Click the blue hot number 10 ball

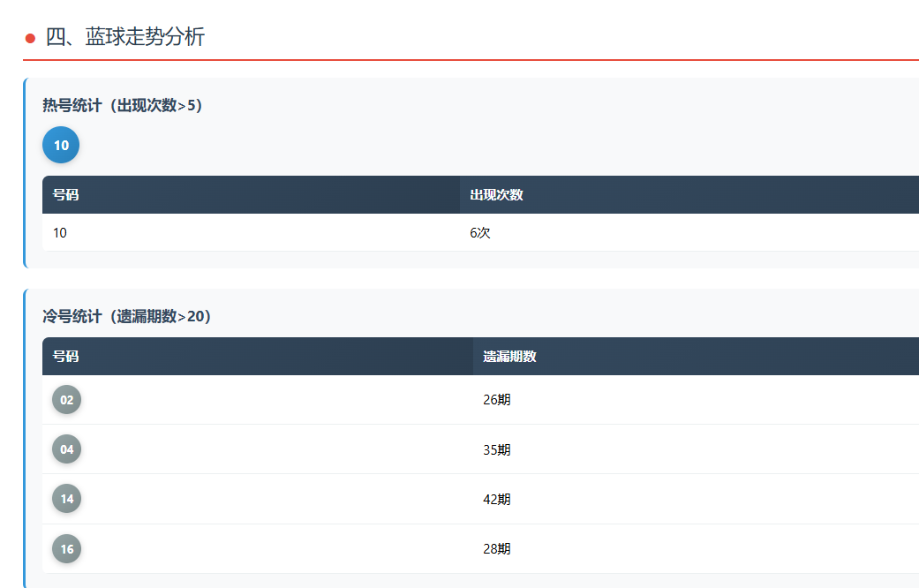click(x=61, y=146)
